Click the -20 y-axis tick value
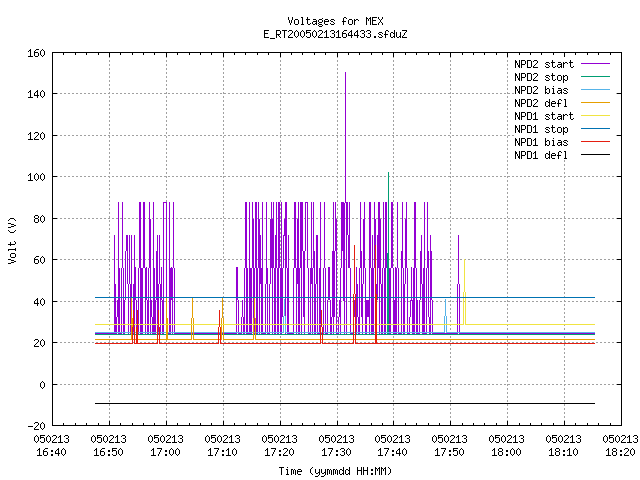This screenshot has height=480, width=640. click(36, 426)
